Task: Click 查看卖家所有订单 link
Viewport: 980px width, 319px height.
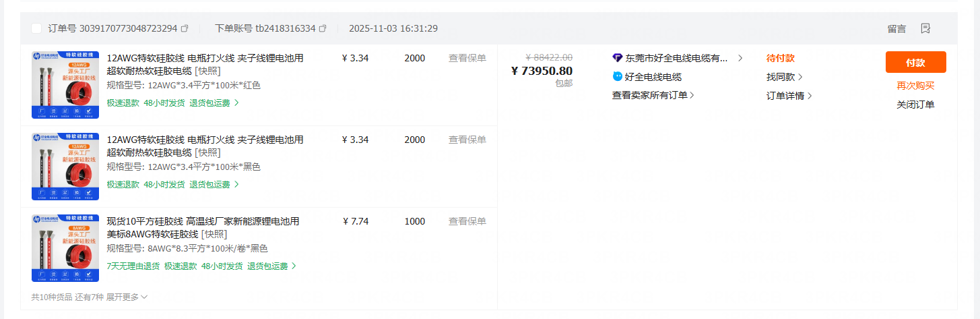Action: click(653, 95)
